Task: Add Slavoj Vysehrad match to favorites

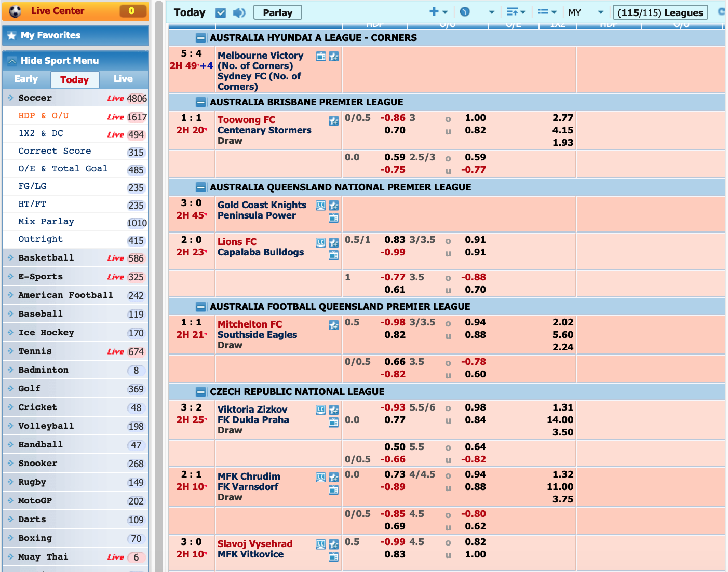Action: pyautogui.click(x=333, y=544)
